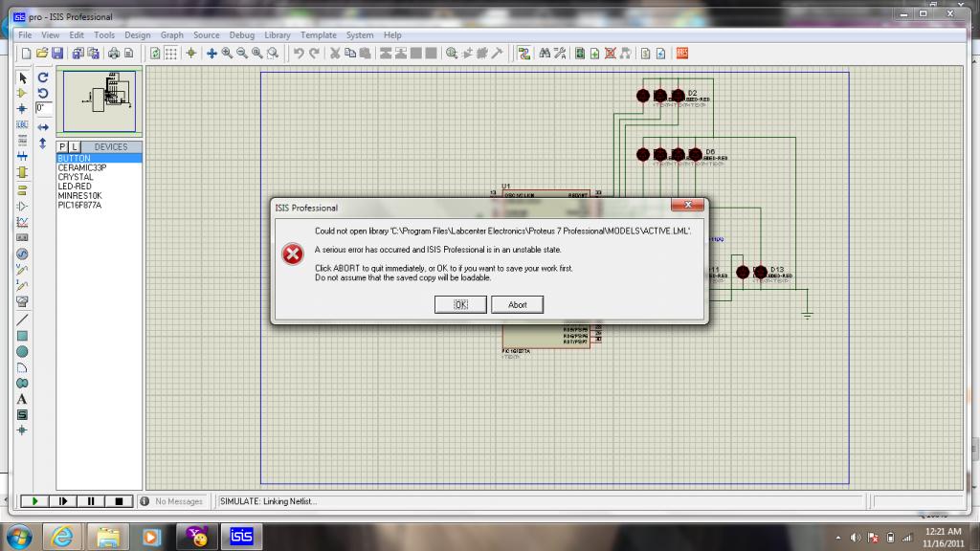Close the ISIS Professional error dialog

coord(687,205)
